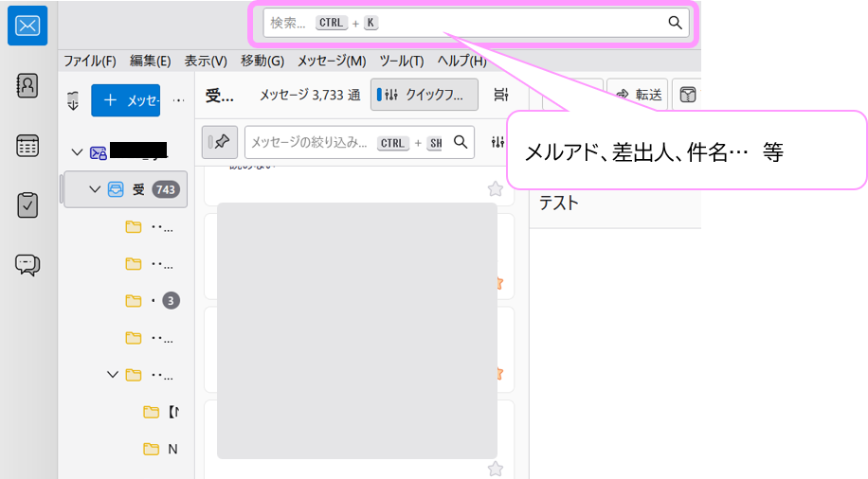Screen dimensions: 868x479
Task: Toggle the pin to keep filters applied
Action: 220,142
